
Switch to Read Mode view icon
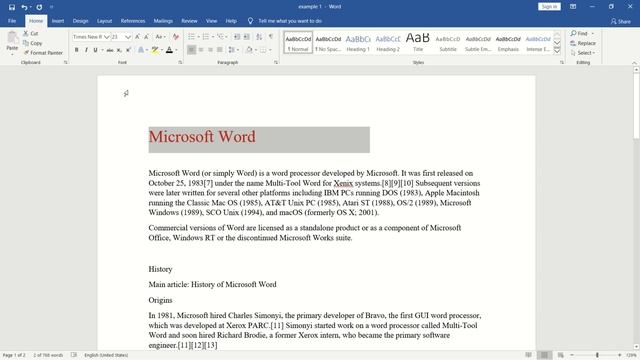coord(528,355)
